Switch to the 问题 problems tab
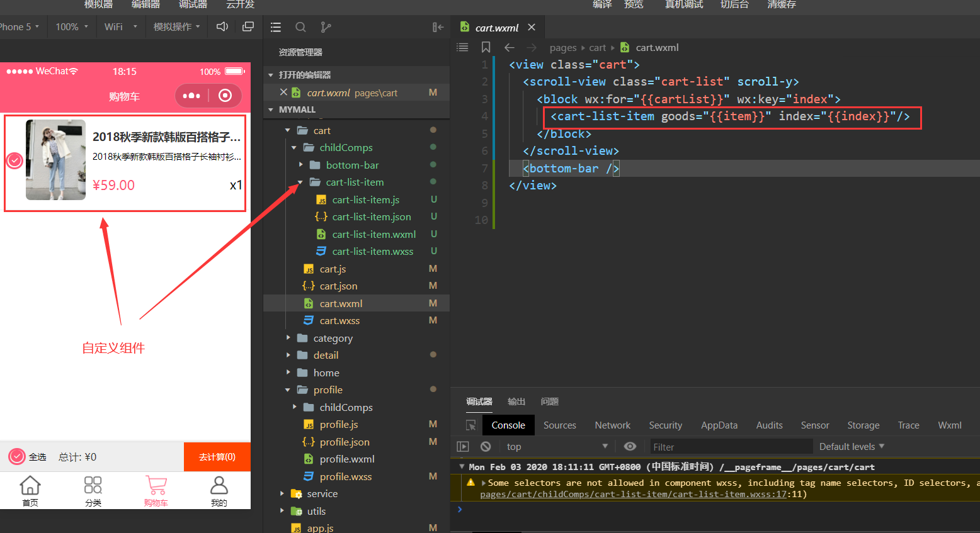Viewport: 980px width, 533px height. [550, 401]
